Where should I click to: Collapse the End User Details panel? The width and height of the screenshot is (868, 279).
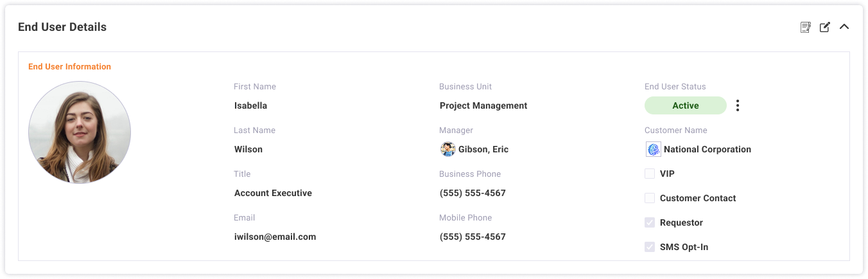[844, 27]
